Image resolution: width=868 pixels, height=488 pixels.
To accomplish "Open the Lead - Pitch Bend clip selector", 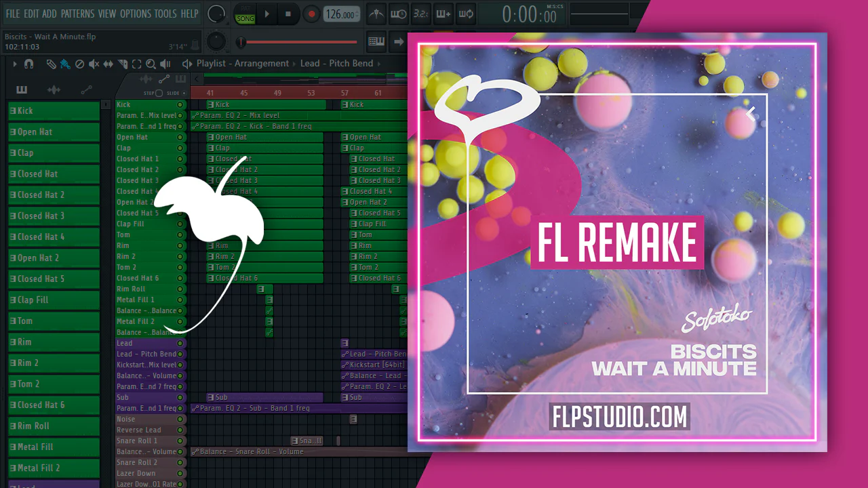I will [336, 64].
